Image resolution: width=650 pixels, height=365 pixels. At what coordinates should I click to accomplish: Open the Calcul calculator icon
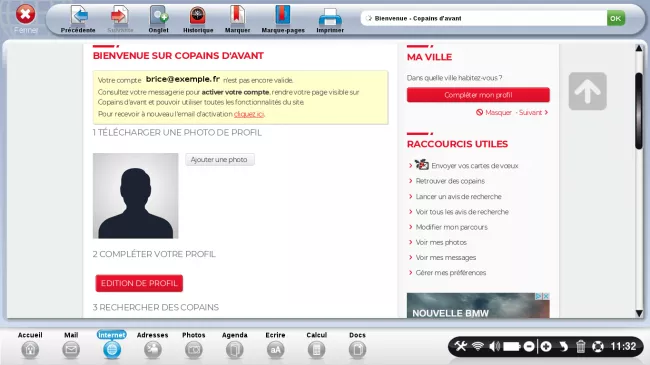[316, 350]
